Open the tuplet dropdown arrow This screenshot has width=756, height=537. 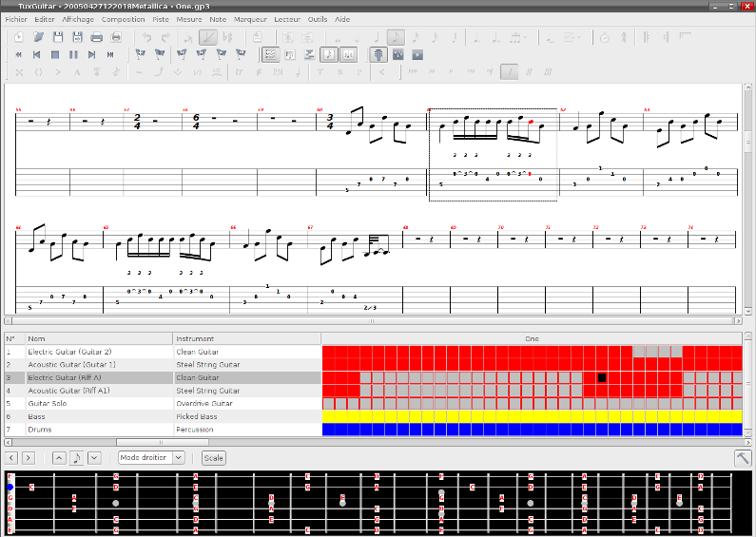(x=525, y=37)
